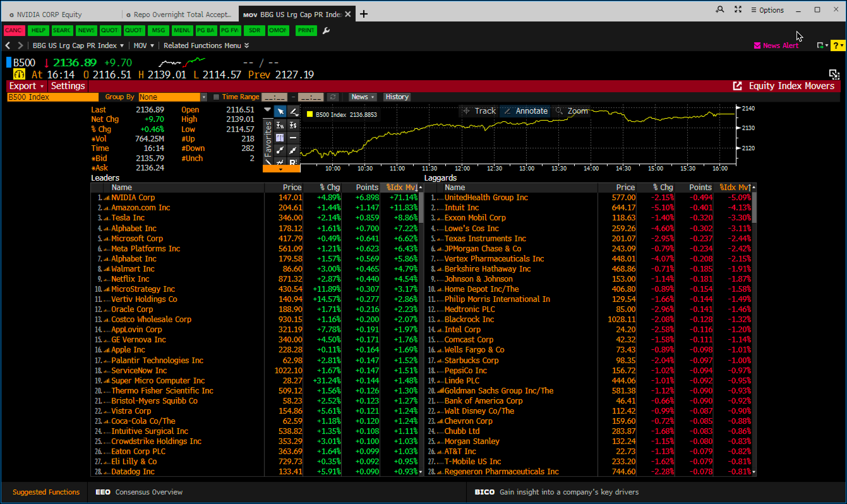Click the green MSG key button

(x=158, y=31)
